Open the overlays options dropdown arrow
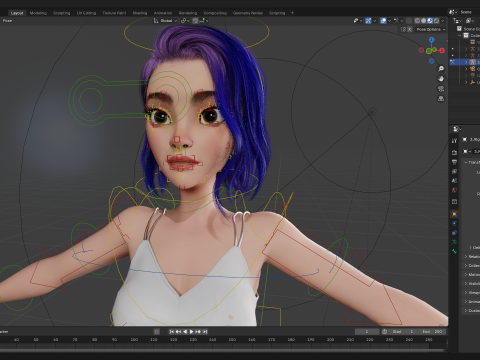The width and height of the screenshot is (480, 360). [389, 21]
